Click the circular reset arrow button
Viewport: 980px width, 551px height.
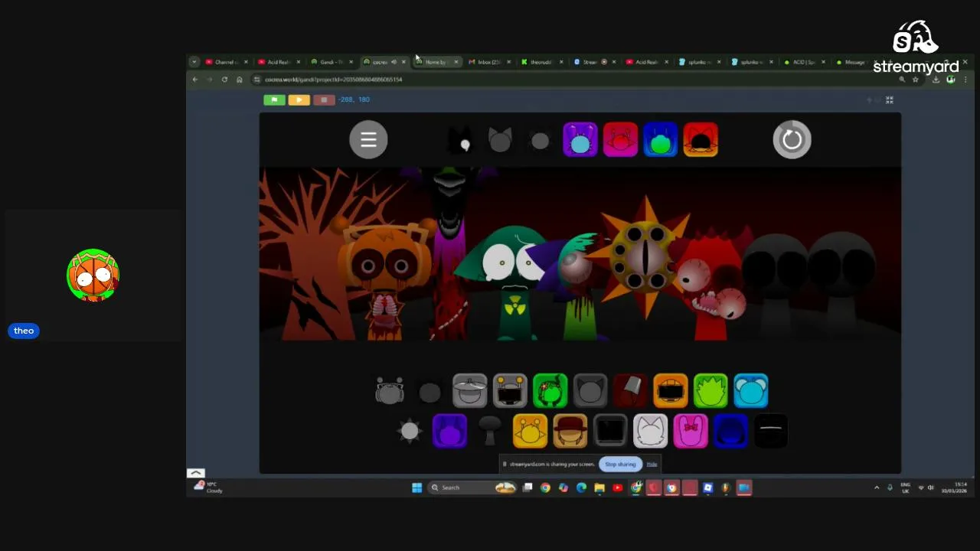792,139
